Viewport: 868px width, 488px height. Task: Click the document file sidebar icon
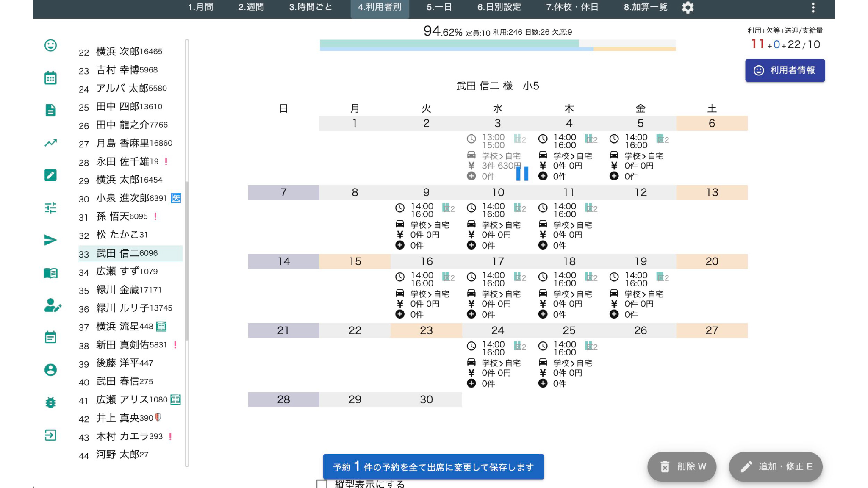pos(50,110)
